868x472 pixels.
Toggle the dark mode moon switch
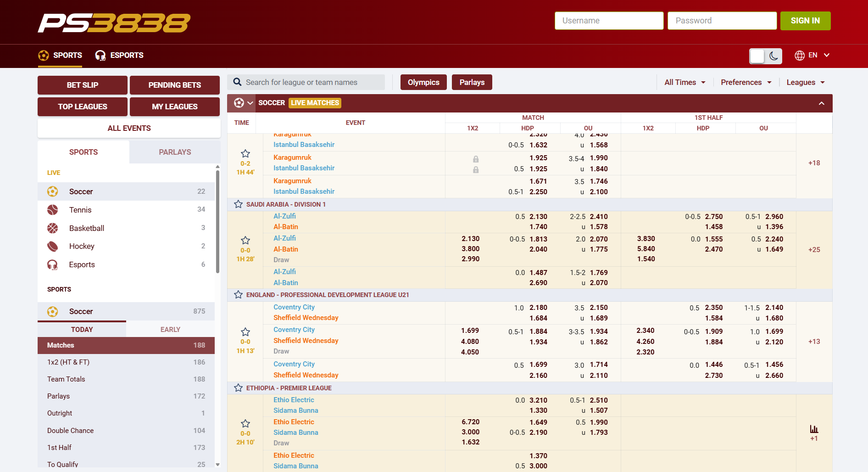pos(766,56)
